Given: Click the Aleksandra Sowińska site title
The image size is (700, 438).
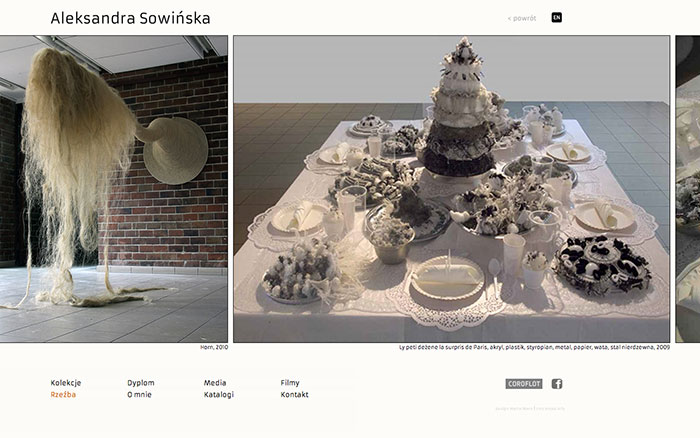Looking at the screenshot, I should point(130,18).
